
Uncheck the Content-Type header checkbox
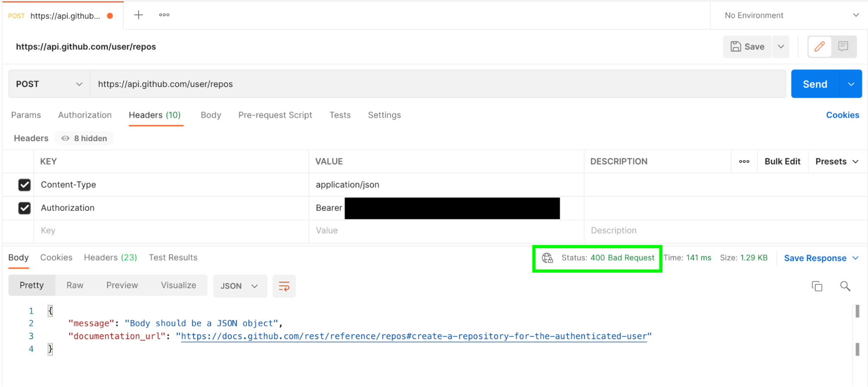tap(24, 185)
